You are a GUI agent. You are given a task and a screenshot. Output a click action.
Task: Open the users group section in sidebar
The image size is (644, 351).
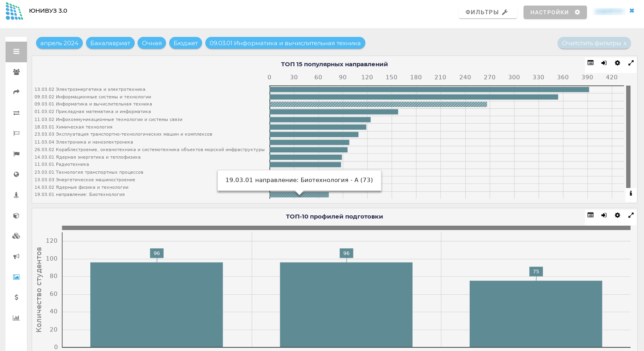[16, 72]
